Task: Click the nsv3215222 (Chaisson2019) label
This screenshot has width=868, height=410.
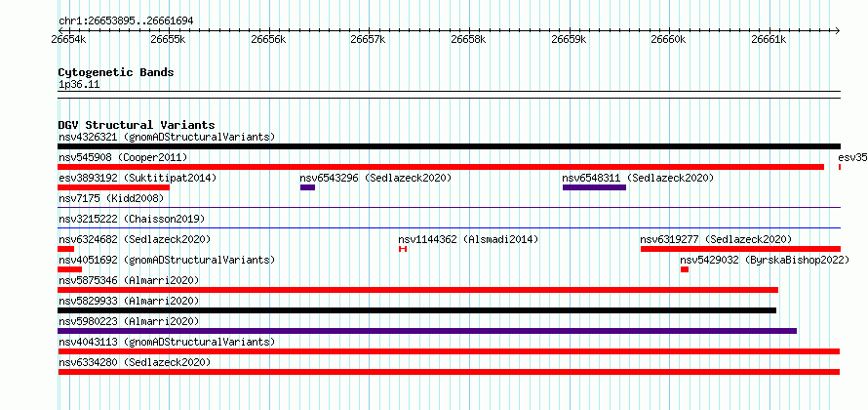Action: [x=132, y=219]
